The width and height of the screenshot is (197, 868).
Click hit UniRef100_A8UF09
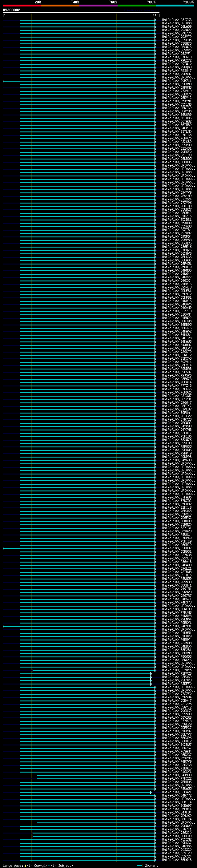point(177,836)
